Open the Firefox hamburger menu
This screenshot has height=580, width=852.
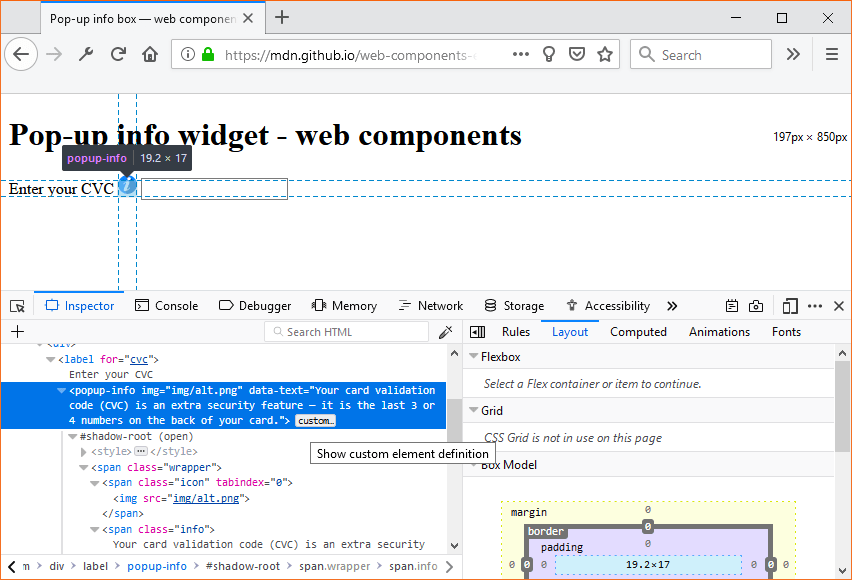[833, 54]
